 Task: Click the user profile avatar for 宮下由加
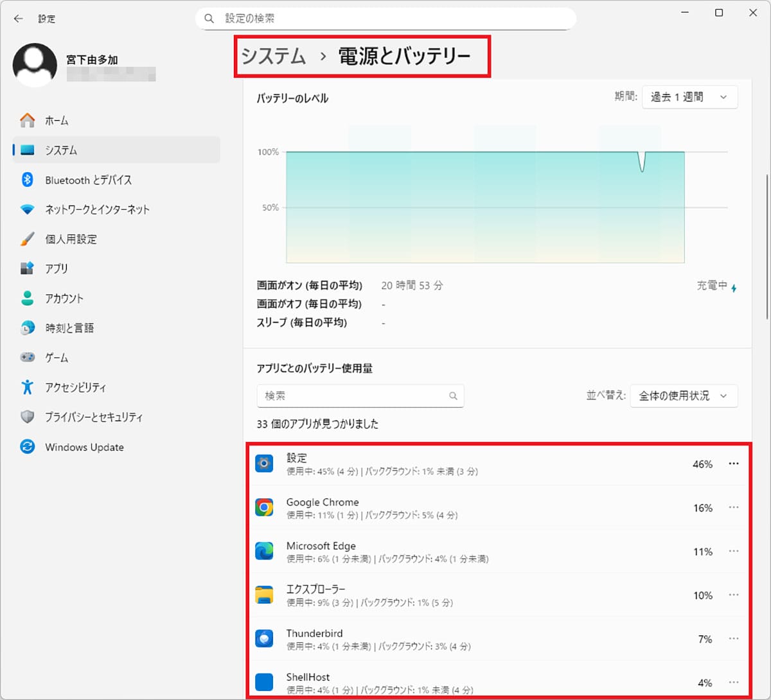click(35, 64)
